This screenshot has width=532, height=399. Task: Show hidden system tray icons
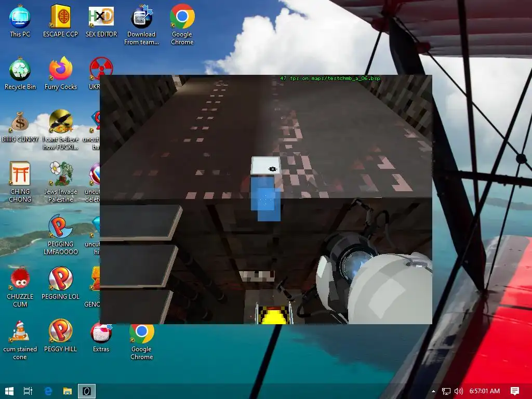[433, 391]
